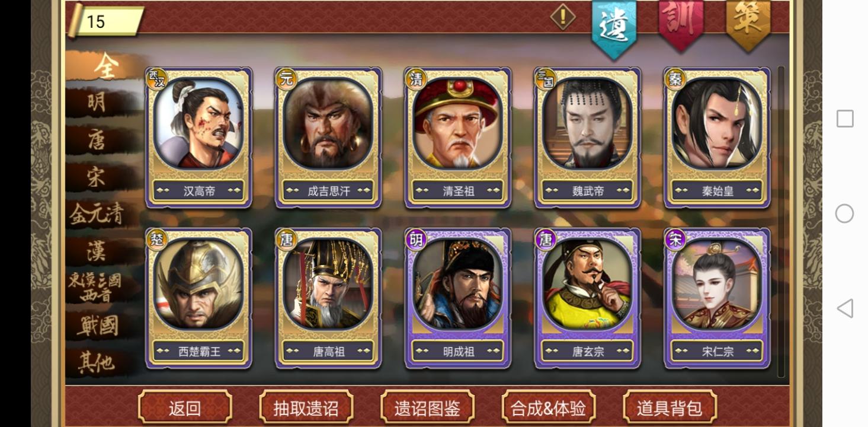
Task: Switch to 金元清 dynasty filter
Action: click(x=98, y=214)
